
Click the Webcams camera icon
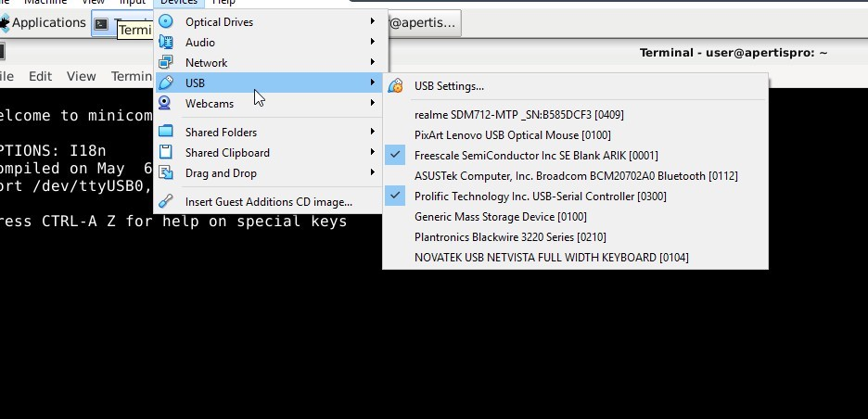coord(164,103)
